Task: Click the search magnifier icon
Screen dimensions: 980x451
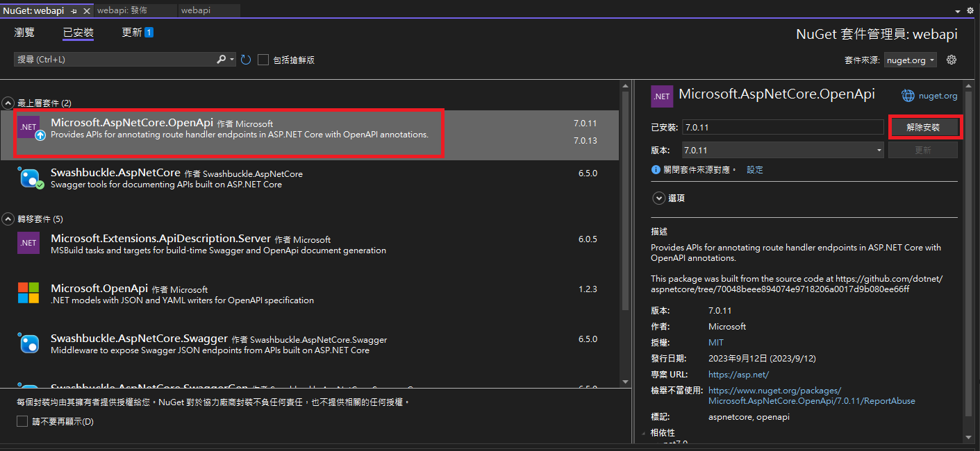Action: coord(222,60)
